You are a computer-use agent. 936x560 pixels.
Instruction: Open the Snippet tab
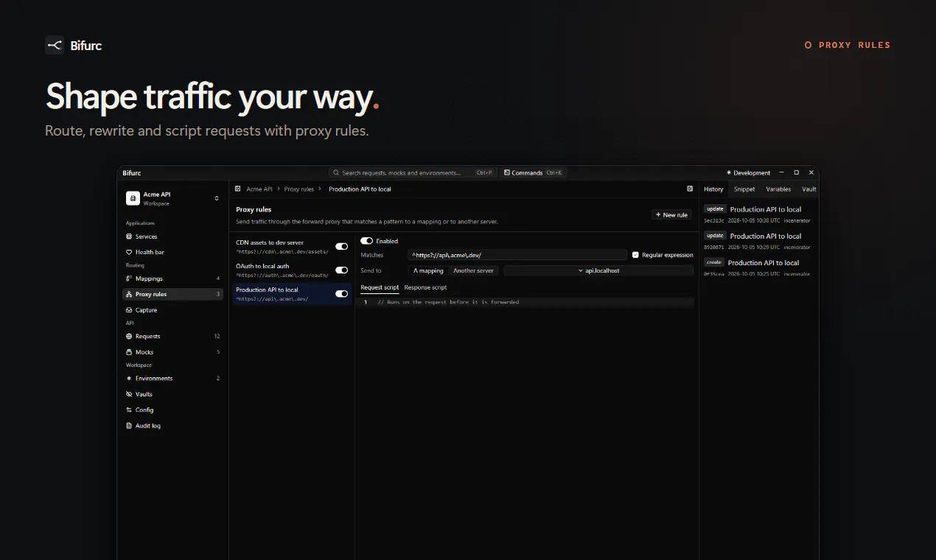[x=744, y=189]
